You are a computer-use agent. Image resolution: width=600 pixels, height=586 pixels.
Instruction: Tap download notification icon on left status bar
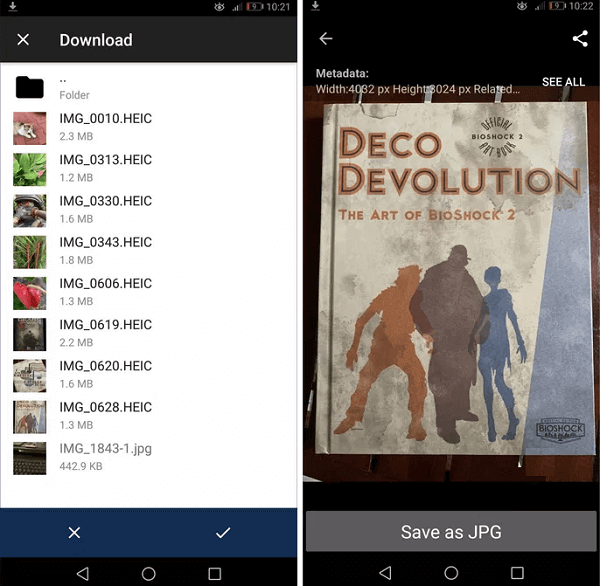(13, 7)
